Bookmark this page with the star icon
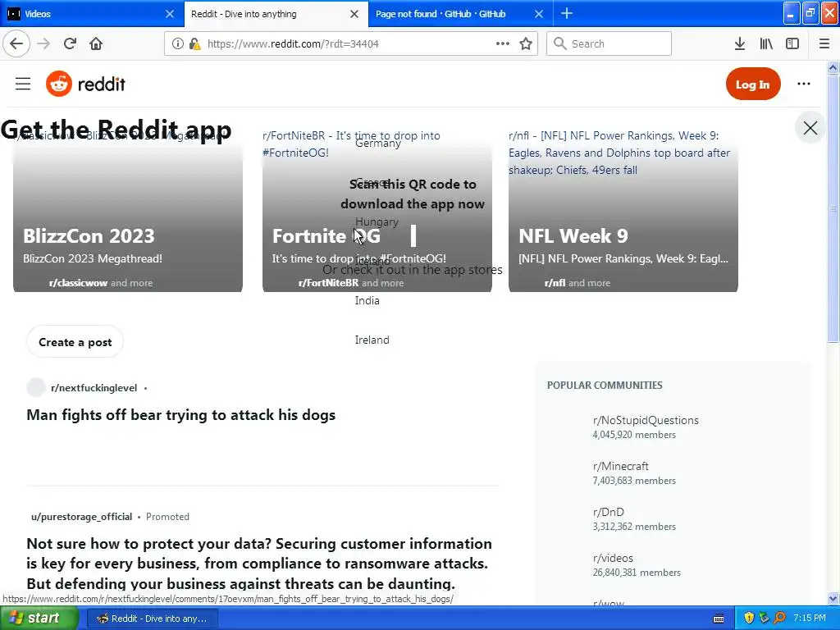The height and width of the screenshot is (630, 840). tap(526, 43)
